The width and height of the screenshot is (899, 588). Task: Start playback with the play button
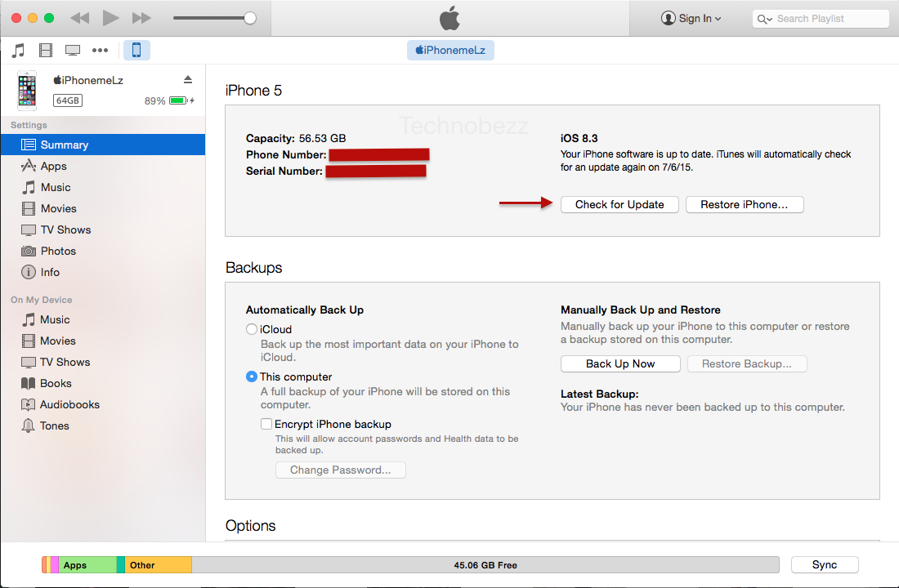(110, 18)
